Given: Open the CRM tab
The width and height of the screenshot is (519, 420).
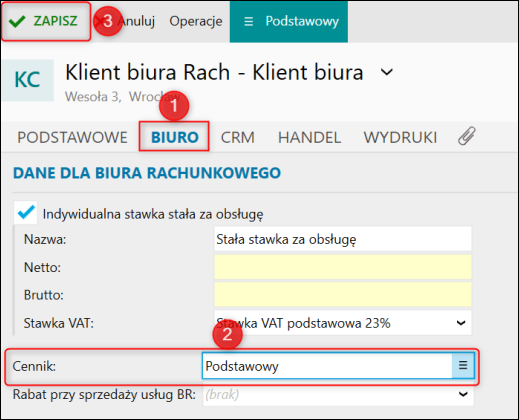Looking at the screenshot, I should click(238, 137).
